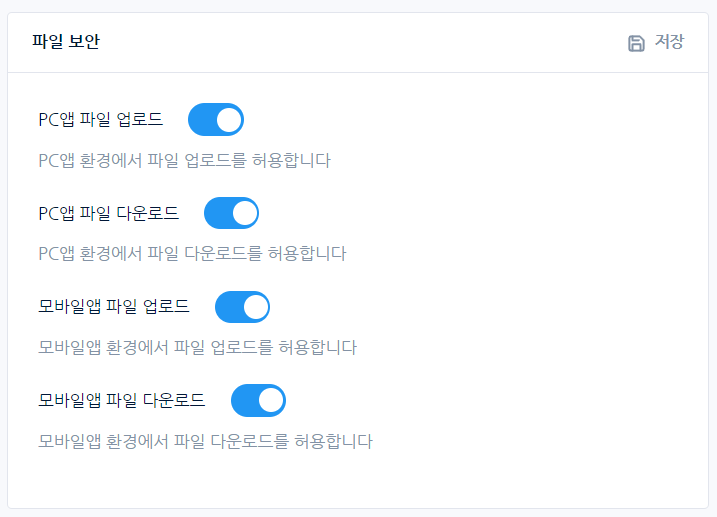This screenshot has width=717, height=517.
Task: Click description 'PC앱 환경에서 파일 다운로드를 허용합니다'
Action: pos(192,254)
